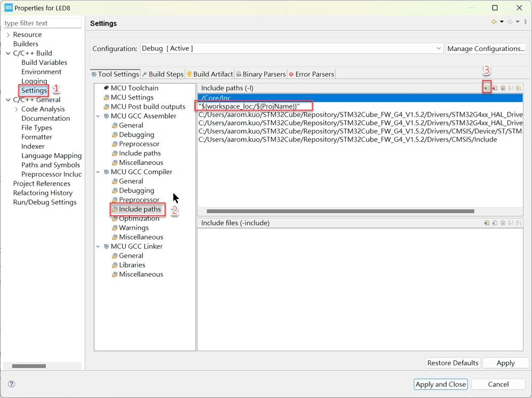Click the Apply and Close button
This screenshot has width=532, height=398.
(441, 384)
